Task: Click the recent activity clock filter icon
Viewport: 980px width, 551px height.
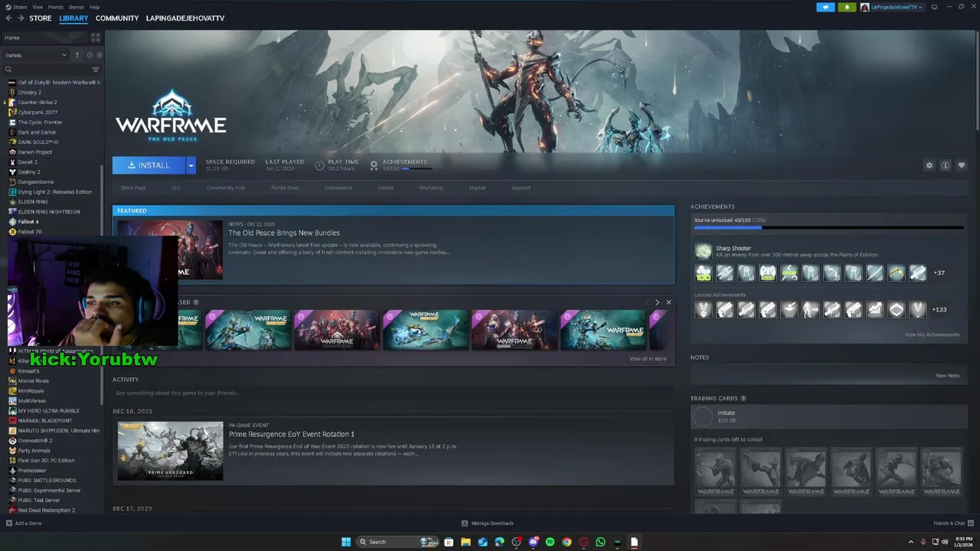Action: pos(89,55)
